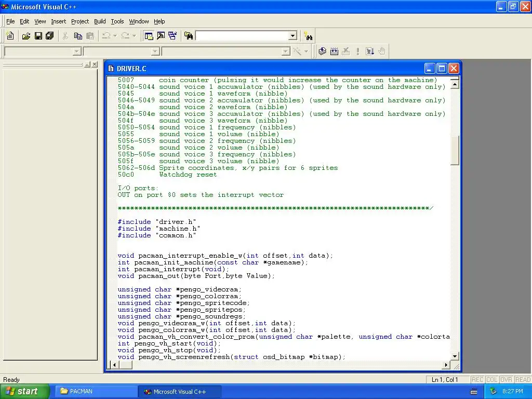The width and height of the screenshot is (532, 399).
Task: Click the Search help binoculars icon
Action: tap(309, 36)
